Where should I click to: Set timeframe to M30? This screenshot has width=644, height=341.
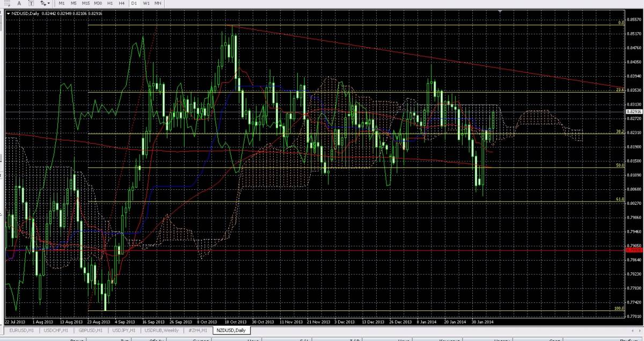98,3
